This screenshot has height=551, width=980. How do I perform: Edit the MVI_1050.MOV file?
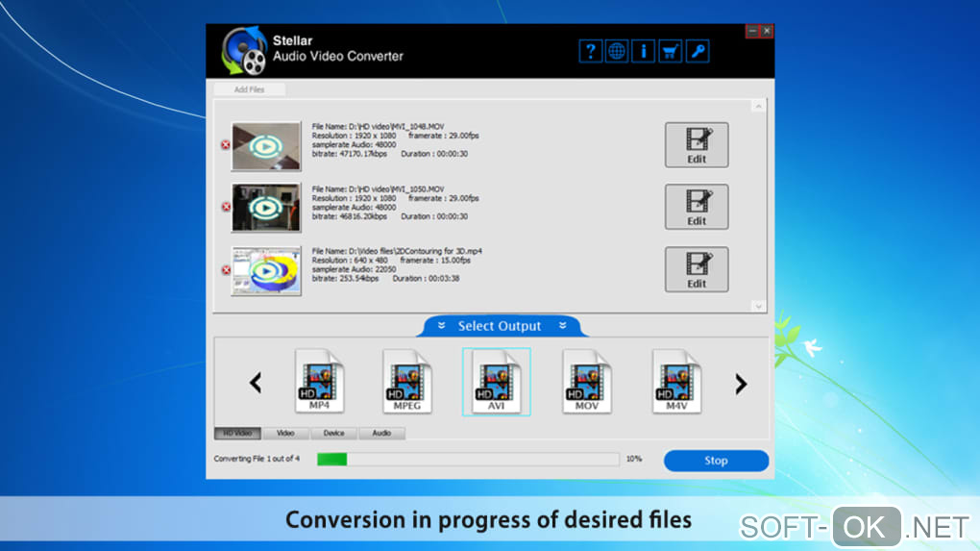click(697, 207)
